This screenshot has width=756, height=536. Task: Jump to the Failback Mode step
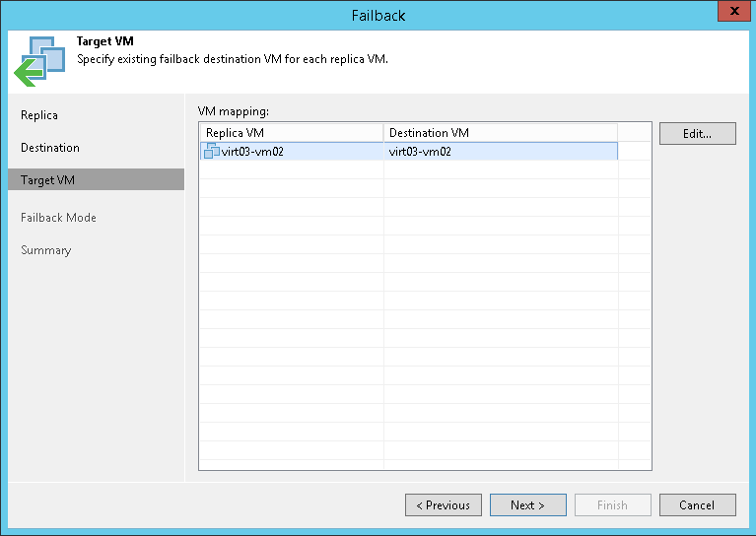(58, 218)
